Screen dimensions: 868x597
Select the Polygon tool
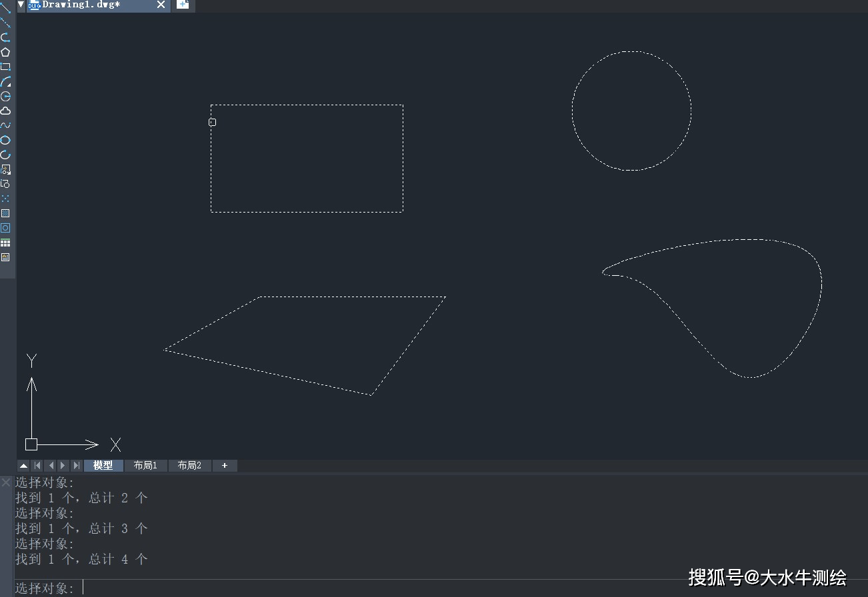point(5,52)
